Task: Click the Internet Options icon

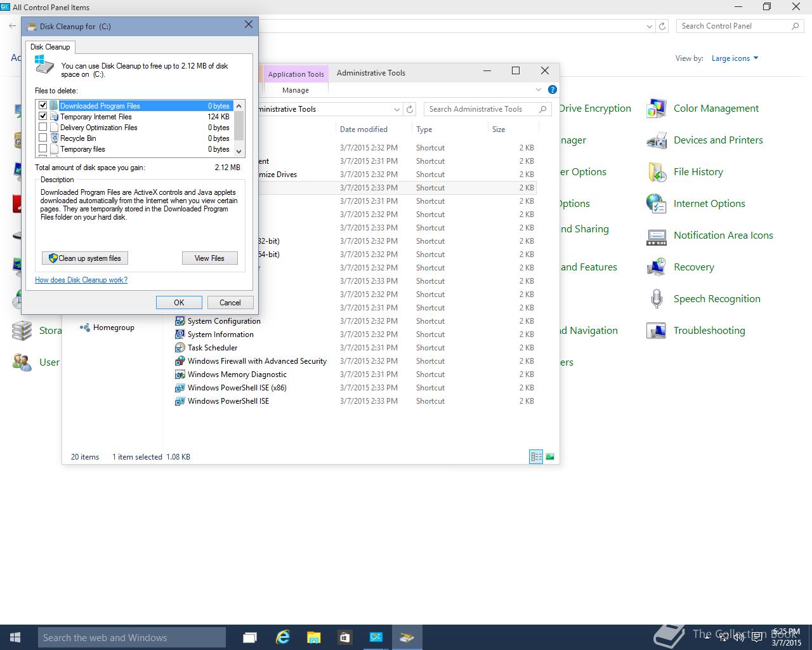Action: pyautogui.click(x=657, y=204)
